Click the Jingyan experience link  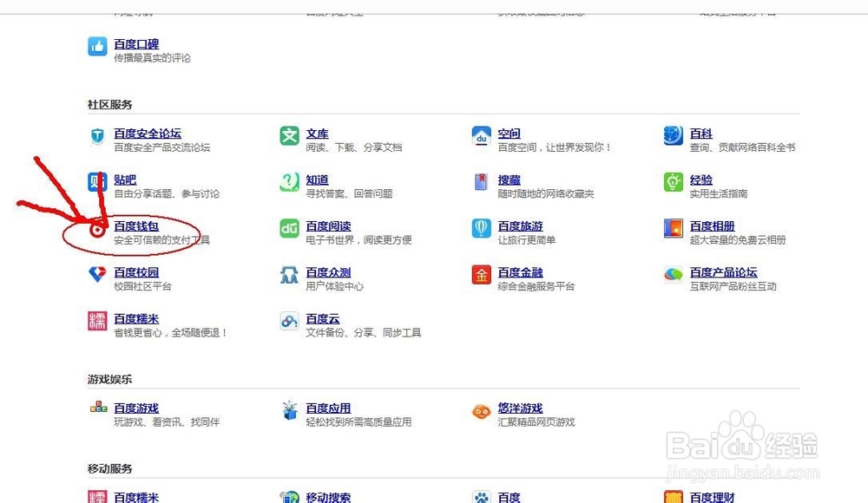click(700, 180)
